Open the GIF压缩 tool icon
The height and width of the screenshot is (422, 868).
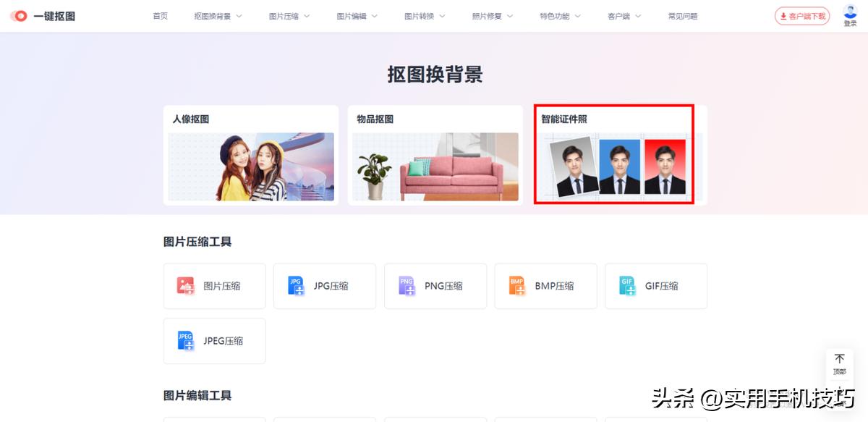coord(627,285)
